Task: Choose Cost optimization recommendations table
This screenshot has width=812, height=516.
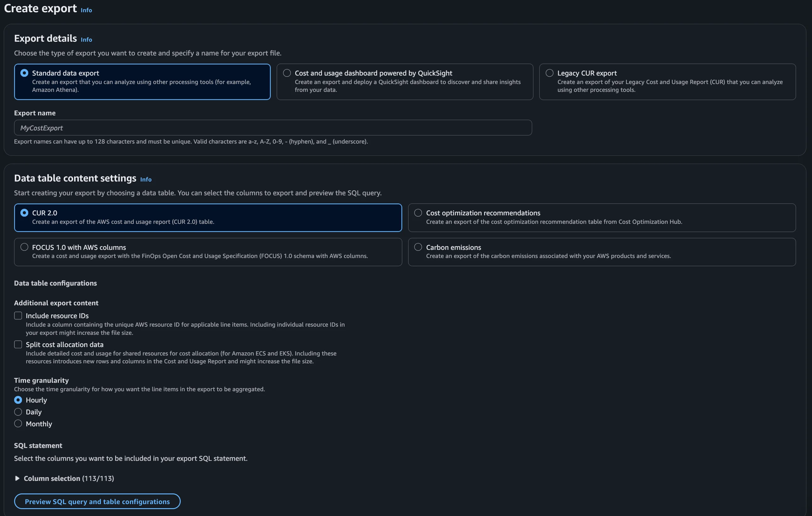Action: click(x=602, y=218)
